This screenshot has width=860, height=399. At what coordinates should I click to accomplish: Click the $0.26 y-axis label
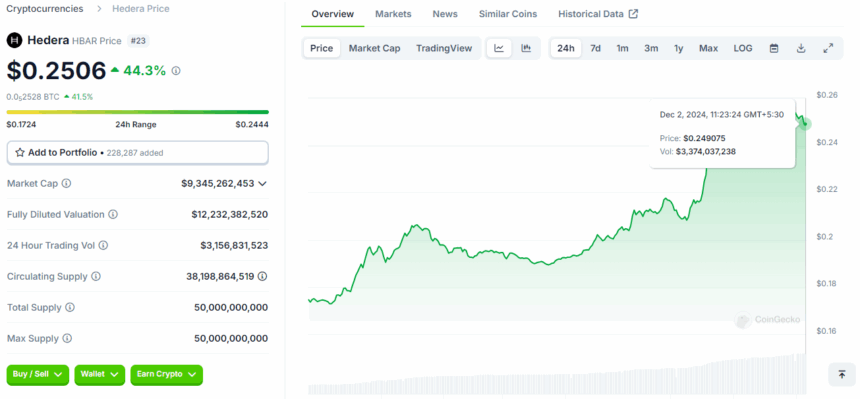point(827,95)
